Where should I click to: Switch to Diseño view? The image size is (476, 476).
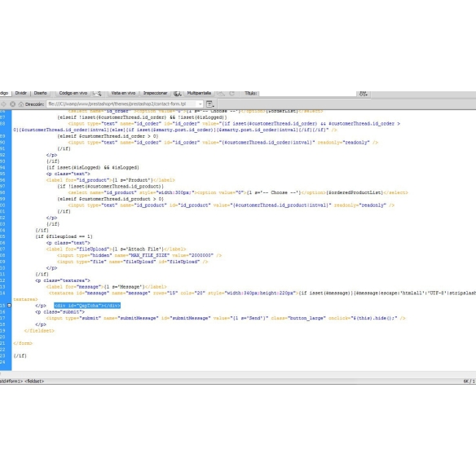pos(41,93)
